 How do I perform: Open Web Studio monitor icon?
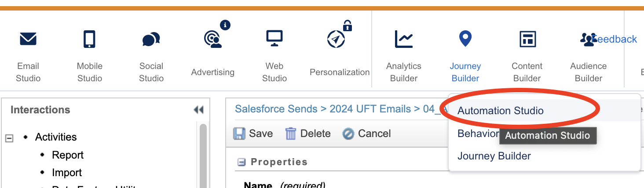tap(274, 39)
